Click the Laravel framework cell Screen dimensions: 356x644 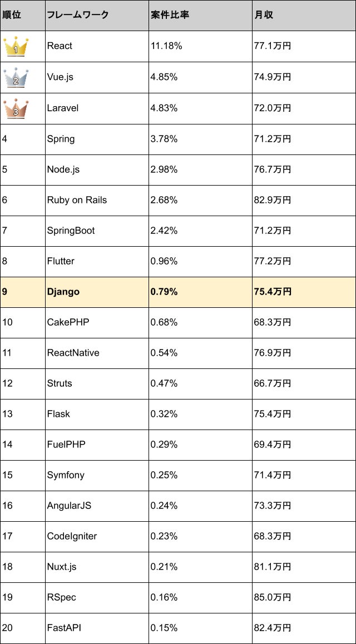pyautogui.click(x=63, y=108)
